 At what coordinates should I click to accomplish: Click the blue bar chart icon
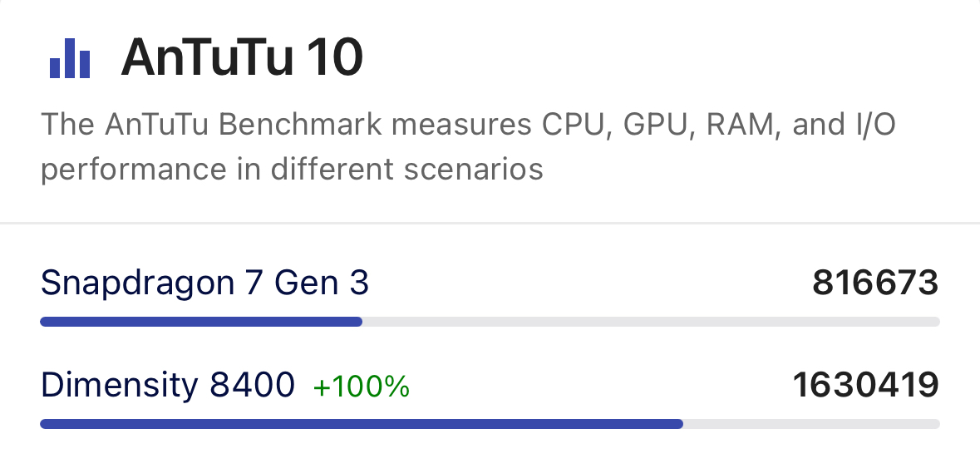(70, 58)
